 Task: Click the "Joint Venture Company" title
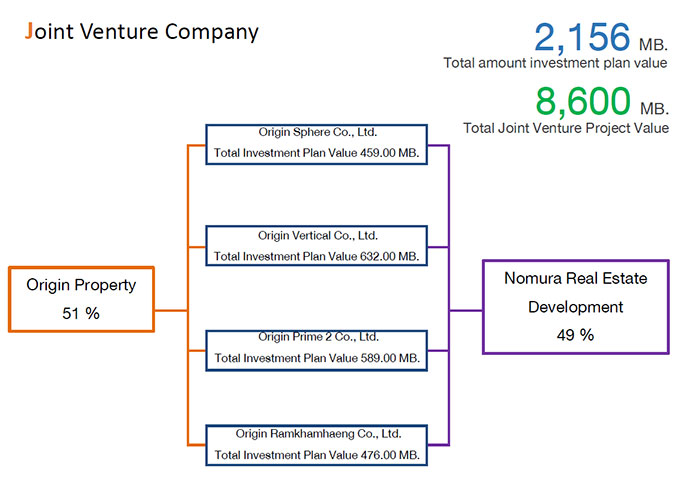(141, 32)
